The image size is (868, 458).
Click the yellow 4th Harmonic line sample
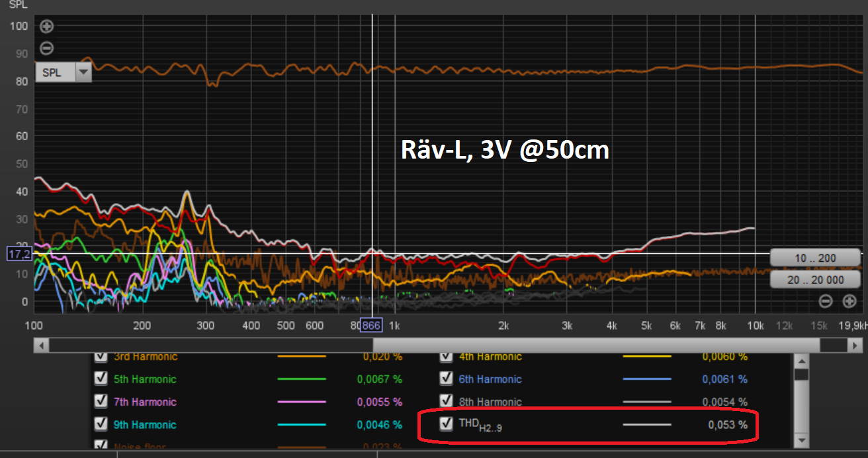647,356
